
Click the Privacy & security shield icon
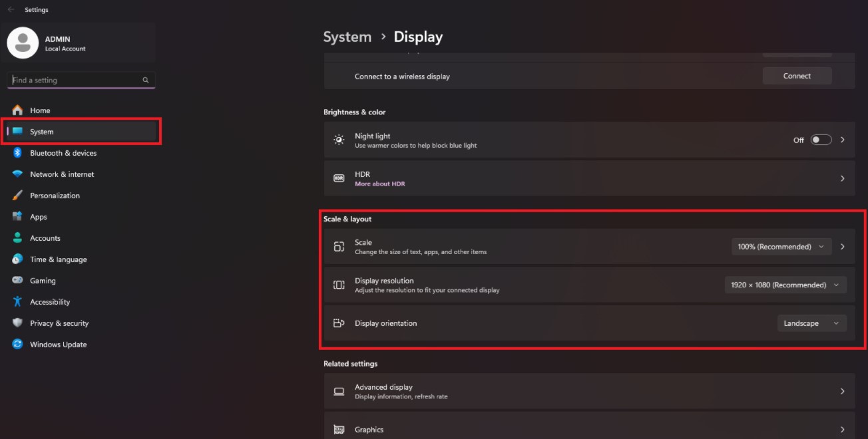point(17,323)
